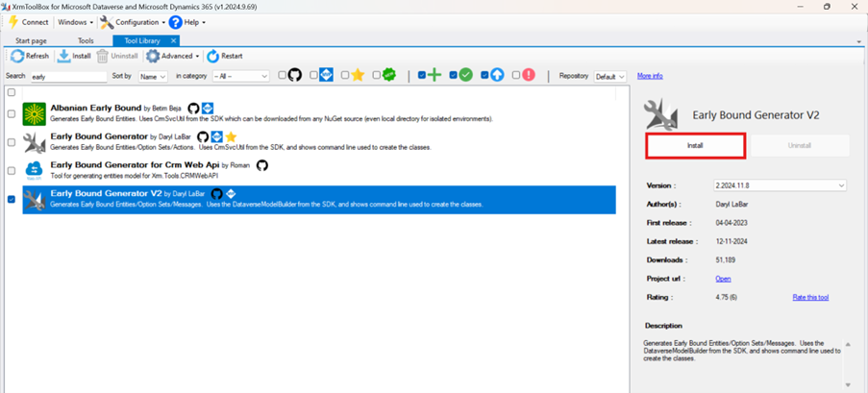Viewport: 868px width, 393px height.
Task: Enable the GitHub filter checkbox
Action: (283, 75)
